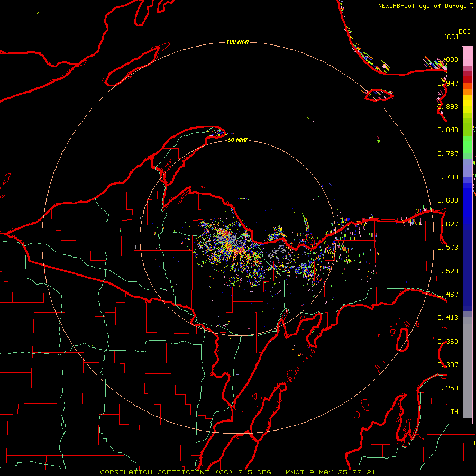Image resolution: width=476 pixels, height=476 pixels.
Task: Click the TH threshold label on the scale
Action: [454, 412]
